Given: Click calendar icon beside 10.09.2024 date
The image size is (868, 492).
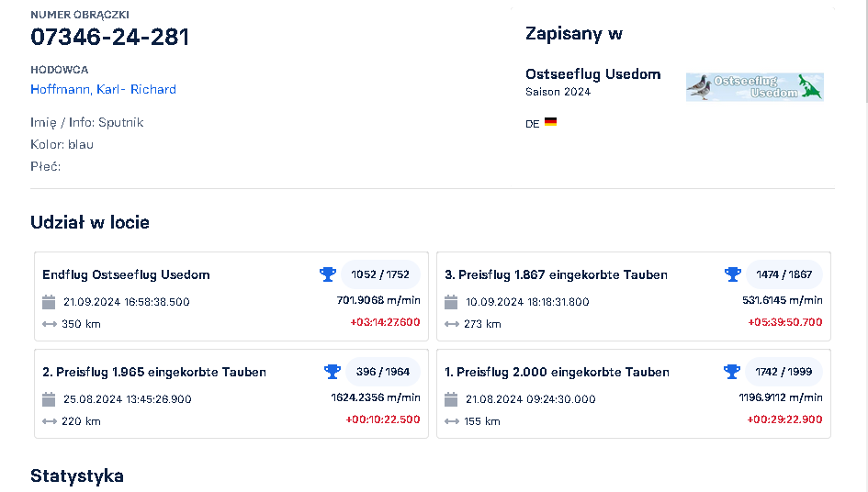Looking at the screenshot, I should [451, 302].
